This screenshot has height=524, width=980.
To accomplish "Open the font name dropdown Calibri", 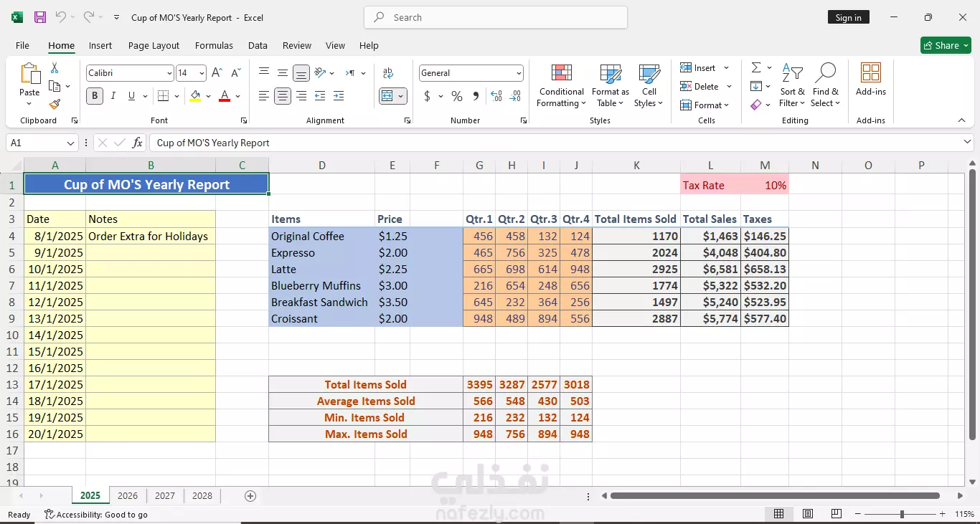I will coord(169,73).
